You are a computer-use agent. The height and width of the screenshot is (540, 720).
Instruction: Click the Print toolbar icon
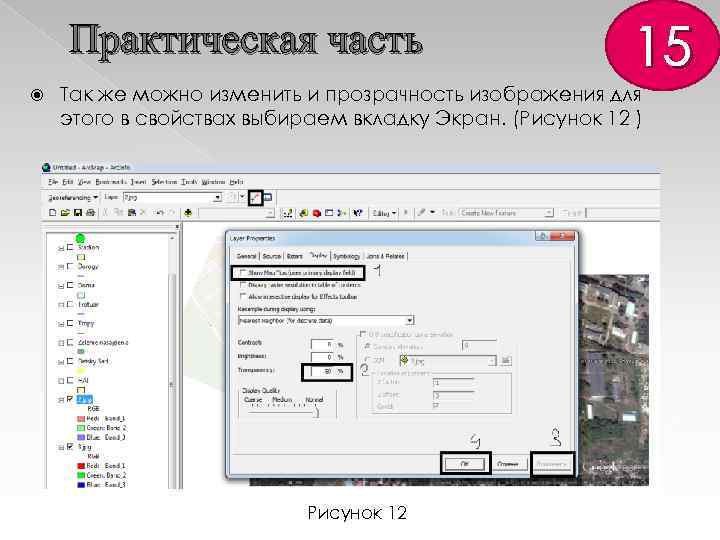90,213
